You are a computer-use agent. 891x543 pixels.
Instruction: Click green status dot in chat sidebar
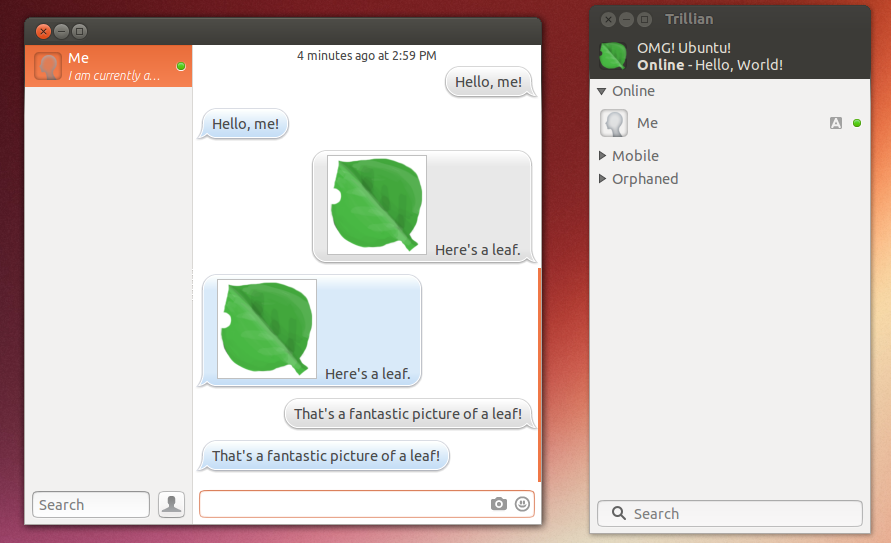(181, 66)
